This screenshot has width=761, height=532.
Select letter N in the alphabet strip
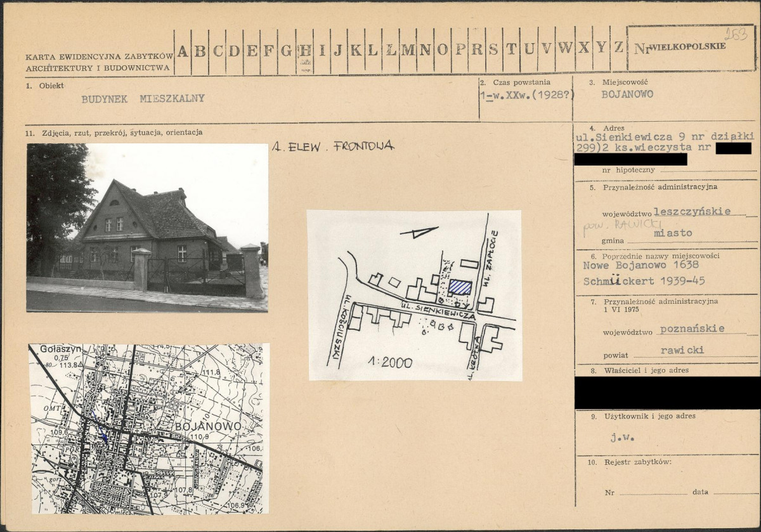425,51
